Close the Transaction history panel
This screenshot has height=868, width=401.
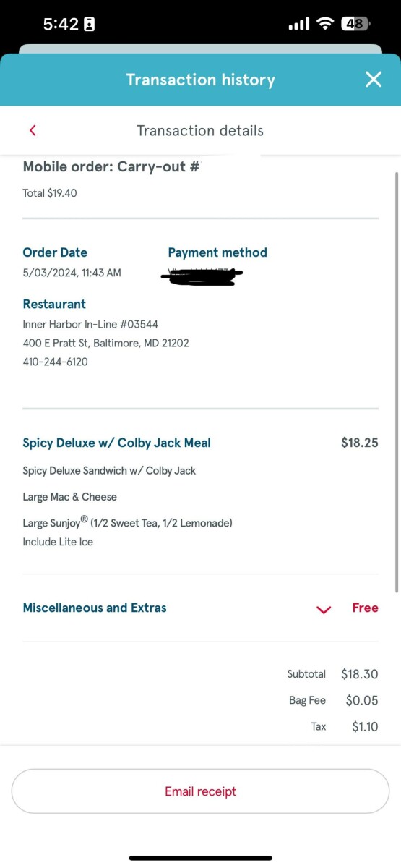pyautogui.click(x=373, y=80)
